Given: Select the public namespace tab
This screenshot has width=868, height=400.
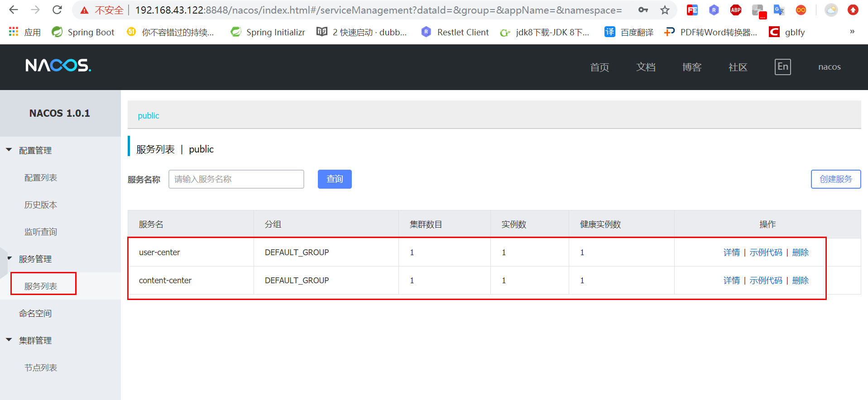Looking at the screenshot, I should pos(149,115).
